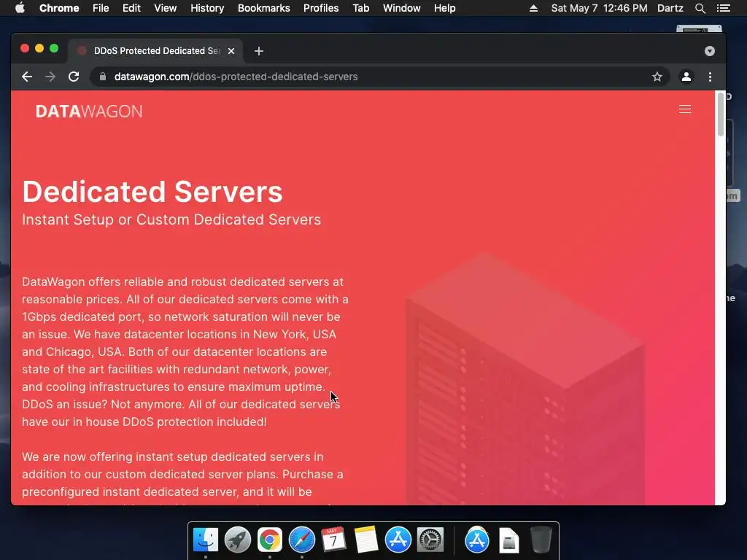The width and height of the screenshot is (747, 560).
Task: Click the Dedicated Servers heading
Action: (152, 192)
